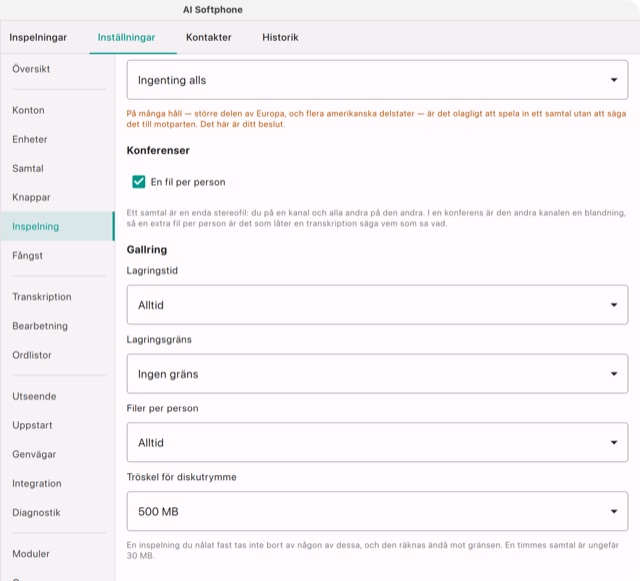640x581 pixels.
Task: Click the Konferenser section heading
Action: [x=158, y=150]
